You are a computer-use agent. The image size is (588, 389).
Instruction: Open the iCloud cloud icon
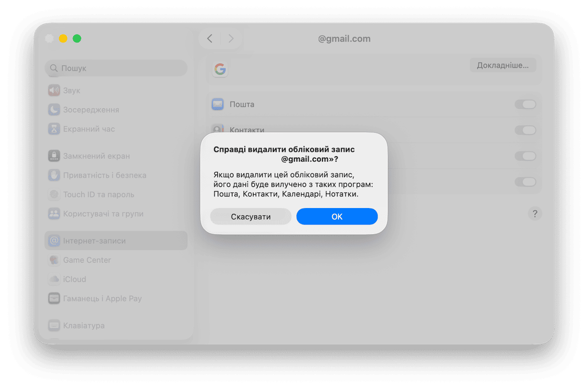point(54,279)
